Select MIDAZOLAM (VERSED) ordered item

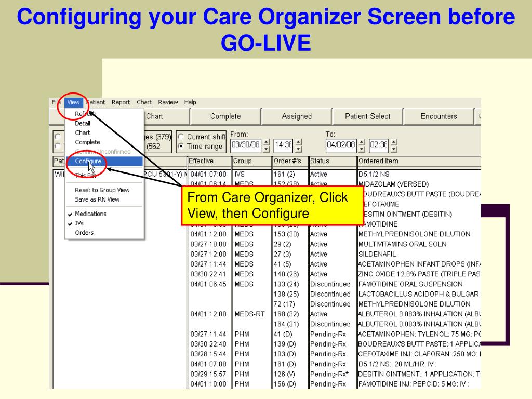(394, 184)
